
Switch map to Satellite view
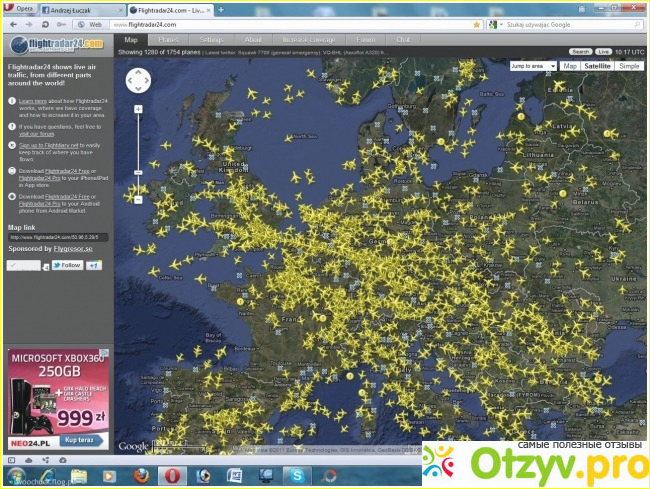click(x=597, y=66)
